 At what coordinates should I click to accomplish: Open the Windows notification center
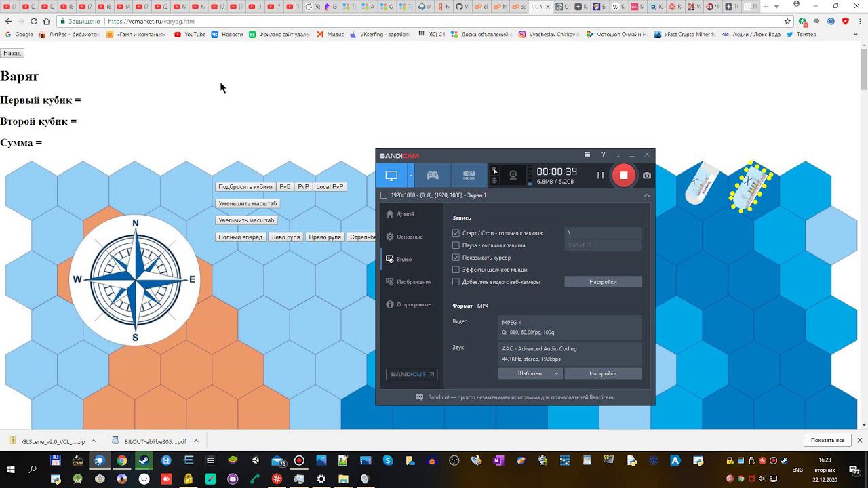click(x=854, y=470)
